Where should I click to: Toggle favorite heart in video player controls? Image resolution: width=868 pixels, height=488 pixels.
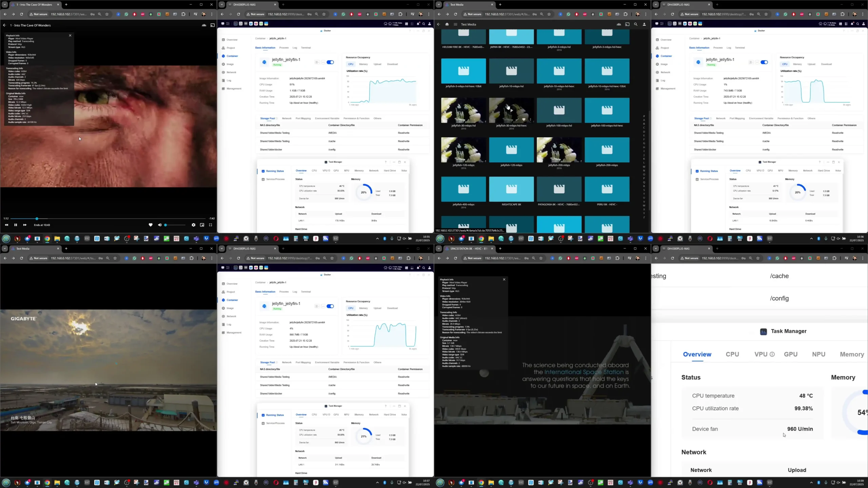point(151,225)
